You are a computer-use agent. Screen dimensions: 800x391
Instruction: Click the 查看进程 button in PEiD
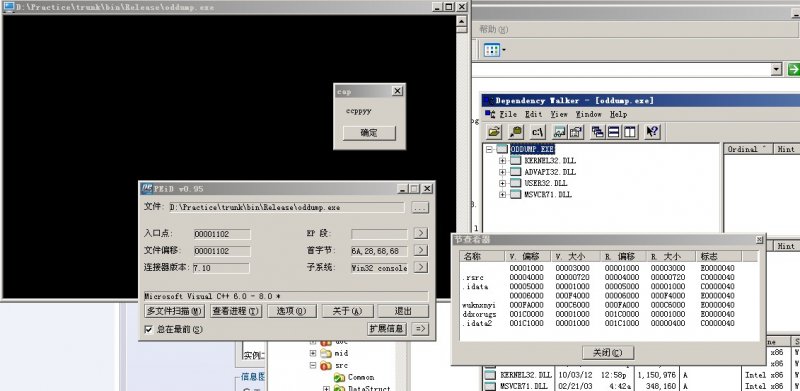[236, 311]
